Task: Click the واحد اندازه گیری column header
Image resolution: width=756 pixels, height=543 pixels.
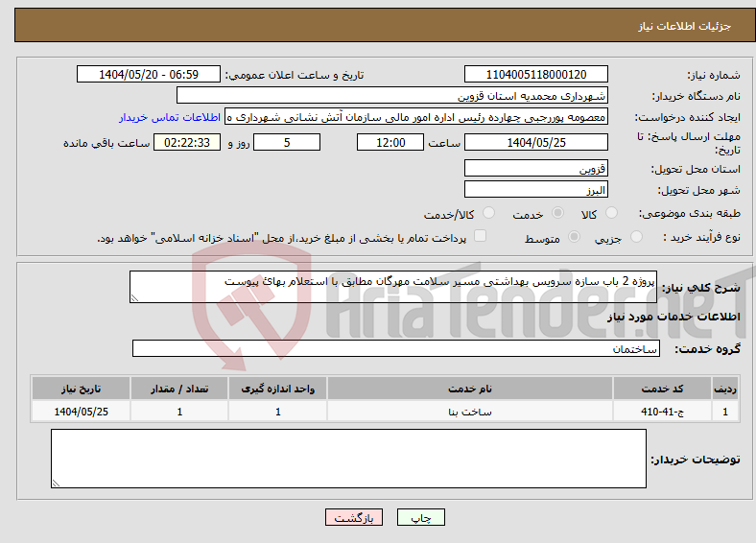Action: click(277, 389)
